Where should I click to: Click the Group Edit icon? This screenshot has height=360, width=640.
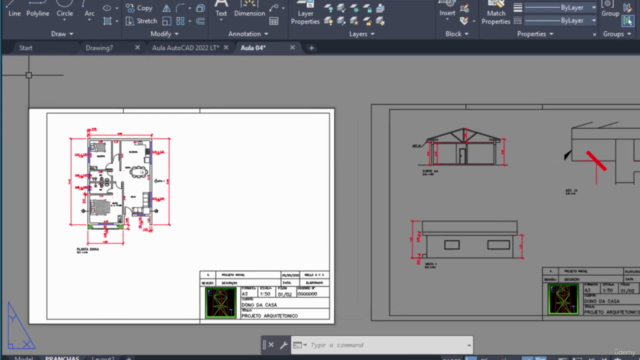click(x=627, y=8)
